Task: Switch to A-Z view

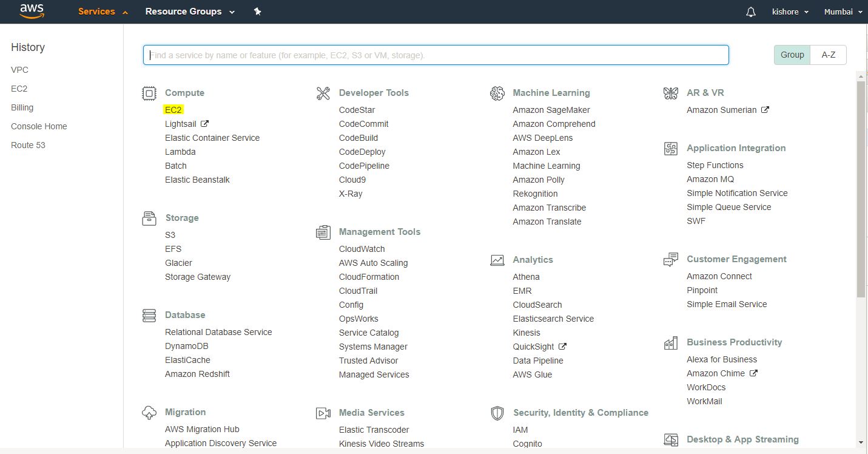Action: tap(828, 55)
